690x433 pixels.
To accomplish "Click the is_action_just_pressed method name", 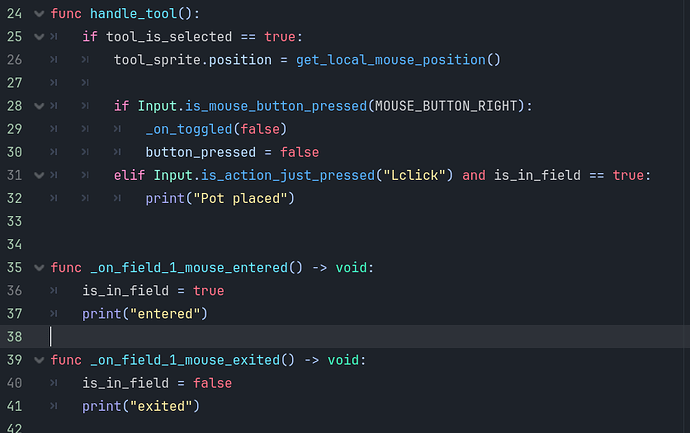I will pyautogui.click(x=288, y=176).
